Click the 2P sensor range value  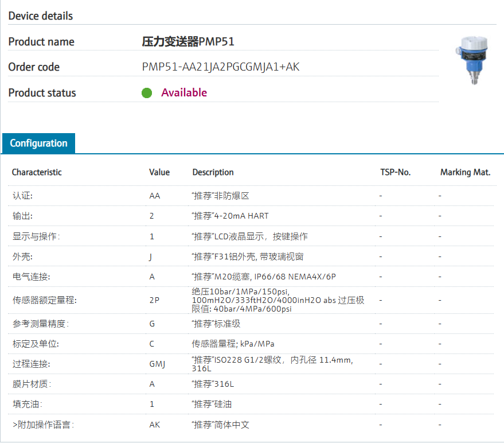pos(154,300)
